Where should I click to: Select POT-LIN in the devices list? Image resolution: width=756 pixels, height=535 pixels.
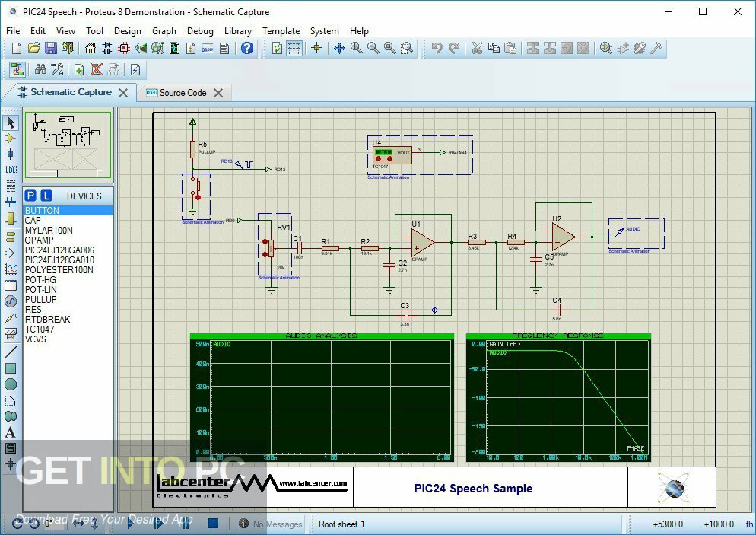click(x=68, y=289)
